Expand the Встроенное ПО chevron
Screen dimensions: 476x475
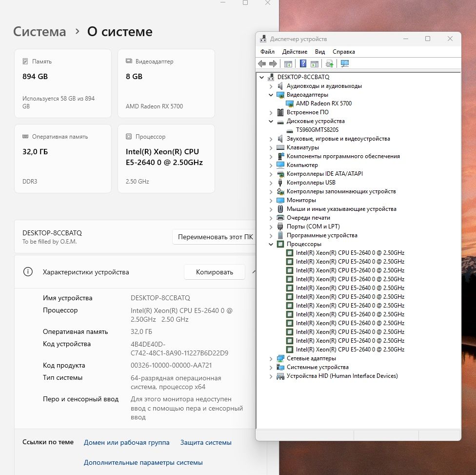pos(271,113)
